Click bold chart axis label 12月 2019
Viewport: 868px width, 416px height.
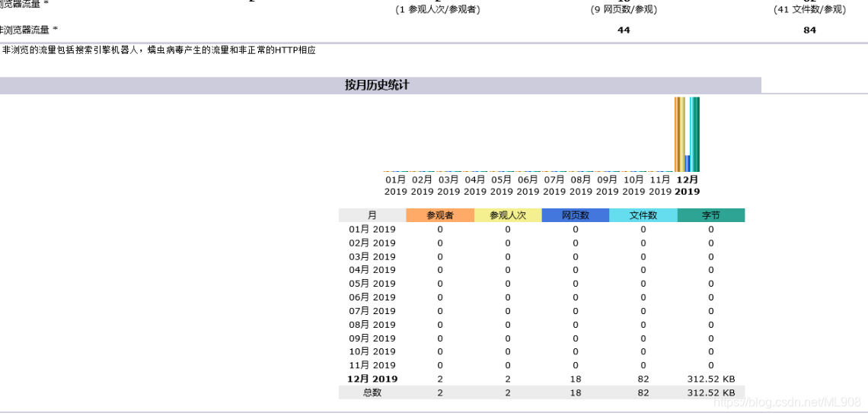pos(687,186)
